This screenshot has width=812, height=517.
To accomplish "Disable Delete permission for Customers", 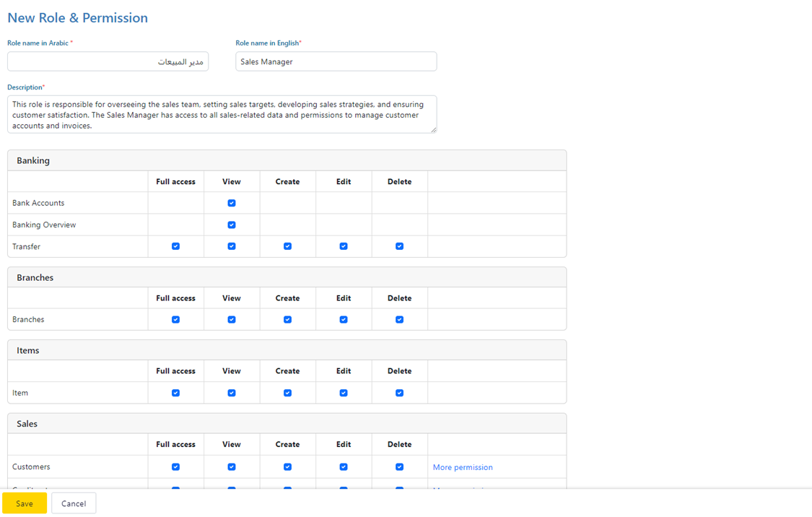I will pos(399,467).
